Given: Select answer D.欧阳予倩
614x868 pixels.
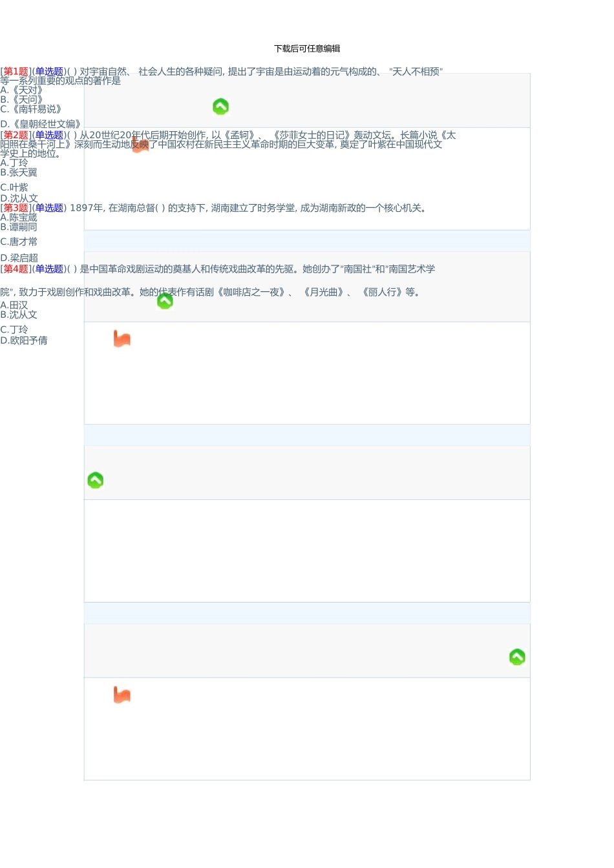Looking at the screenshot, I should tap(24, 340).
